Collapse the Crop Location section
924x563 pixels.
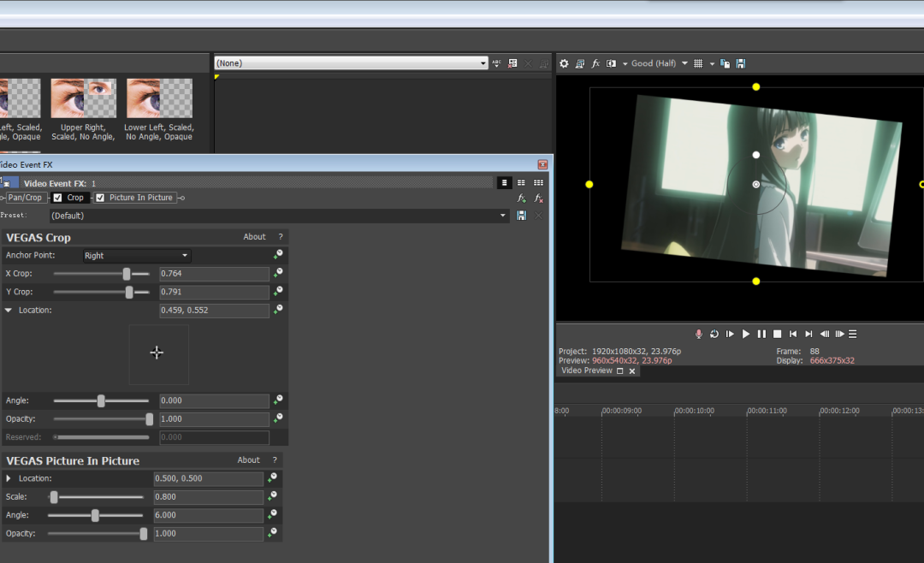tap(9, 310)
